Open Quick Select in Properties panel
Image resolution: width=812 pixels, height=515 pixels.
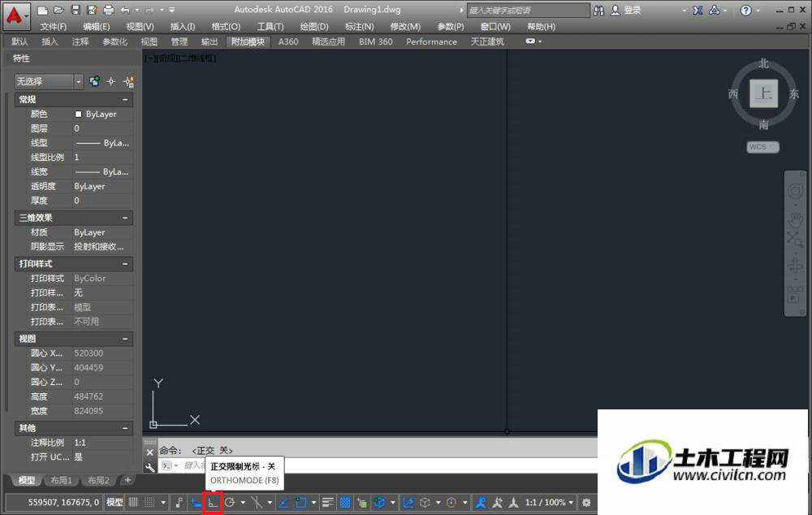click(x=128, y=81)
